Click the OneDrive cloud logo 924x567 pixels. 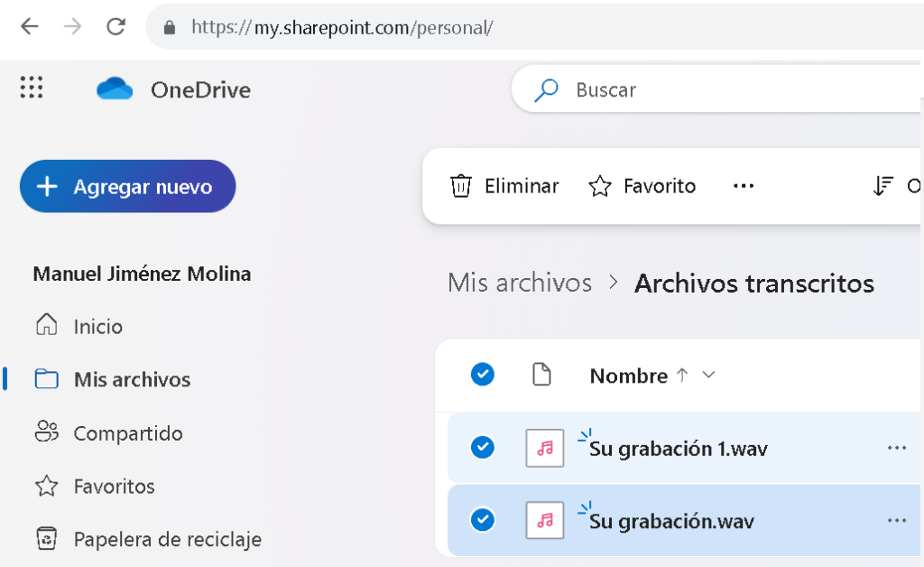point(115,89)
